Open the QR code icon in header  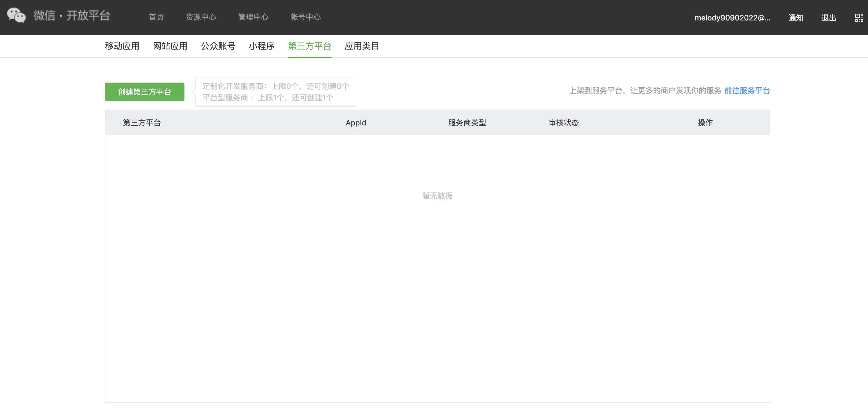point(859,17)
